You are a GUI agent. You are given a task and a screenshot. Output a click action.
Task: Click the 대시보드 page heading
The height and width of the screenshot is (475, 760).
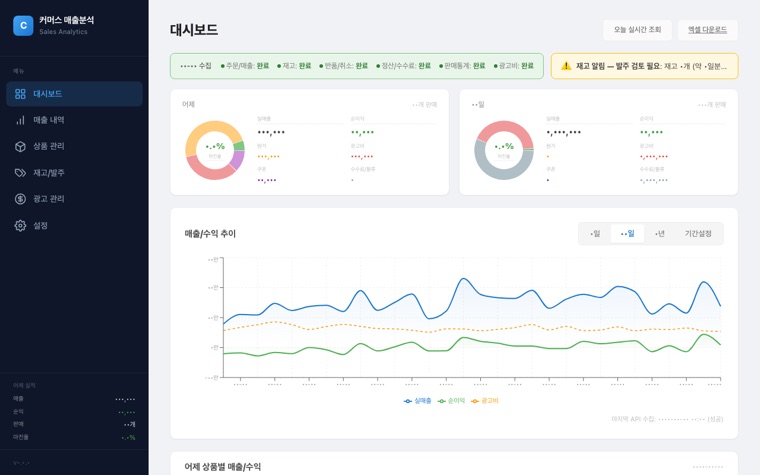194,30
